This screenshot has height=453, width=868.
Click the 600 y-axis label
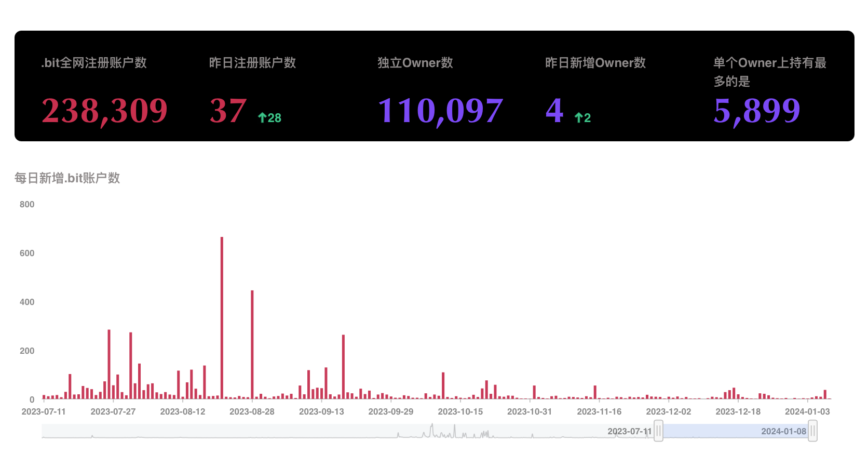pos(27,254)
